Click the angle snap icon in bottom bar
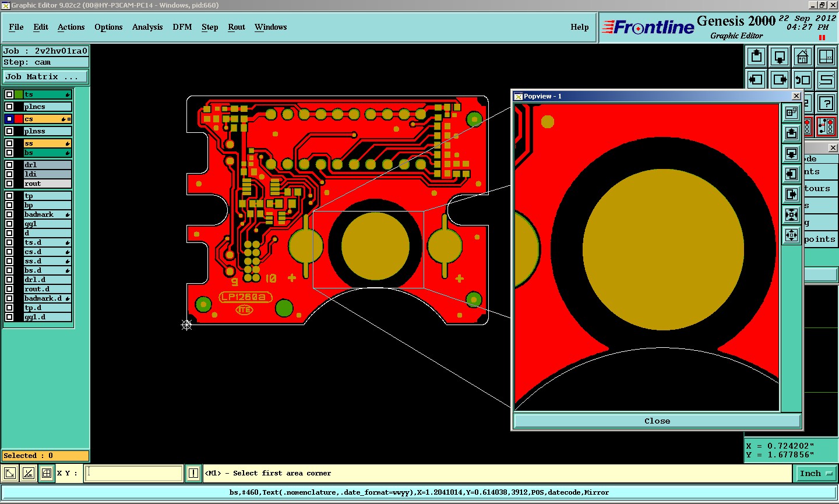This screenshot has width=839, height=504. (x=29, y=473)
